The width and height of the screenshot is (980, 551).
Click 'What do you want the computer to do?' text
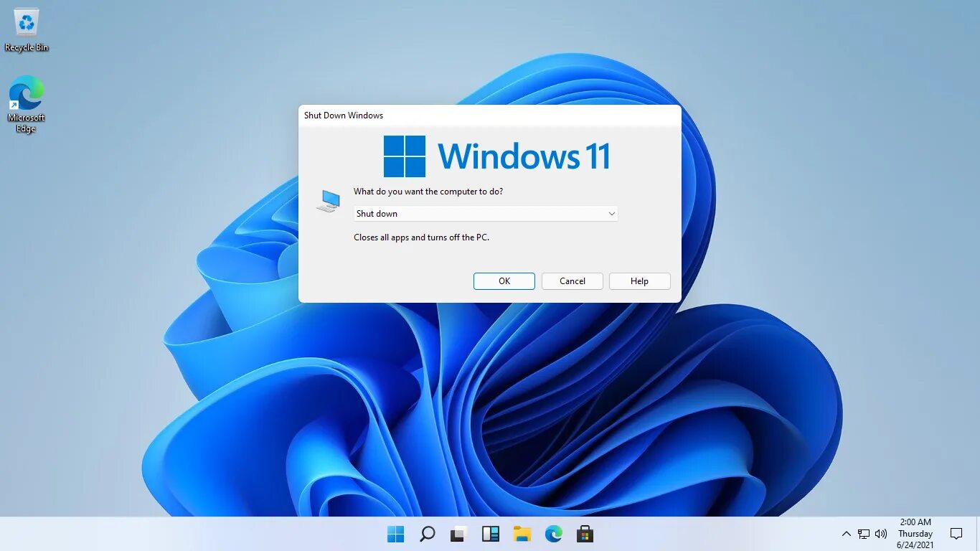[x=428, y=192]
